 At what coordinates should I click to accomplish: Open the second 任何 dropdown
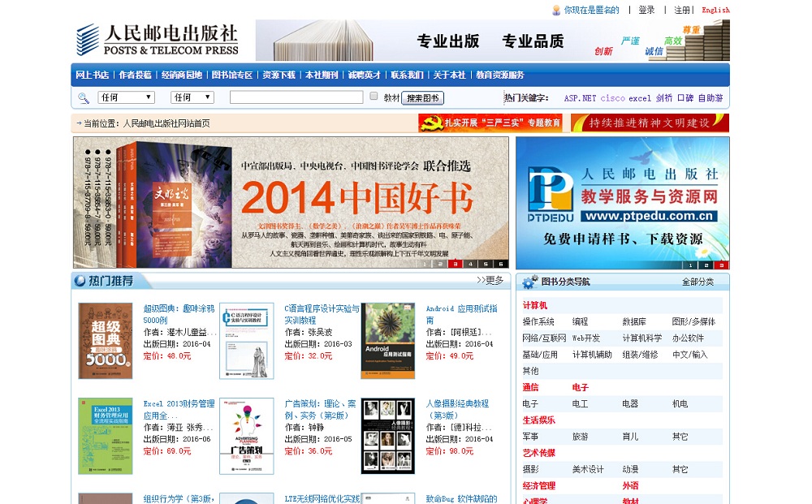click(x=192, y=97)
